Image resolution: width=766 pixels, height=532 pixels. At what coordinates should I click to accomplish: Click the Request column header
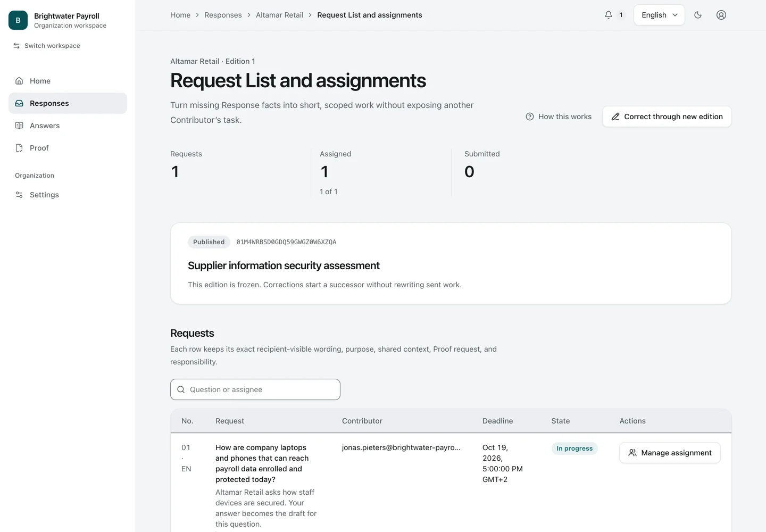point(230,421)
